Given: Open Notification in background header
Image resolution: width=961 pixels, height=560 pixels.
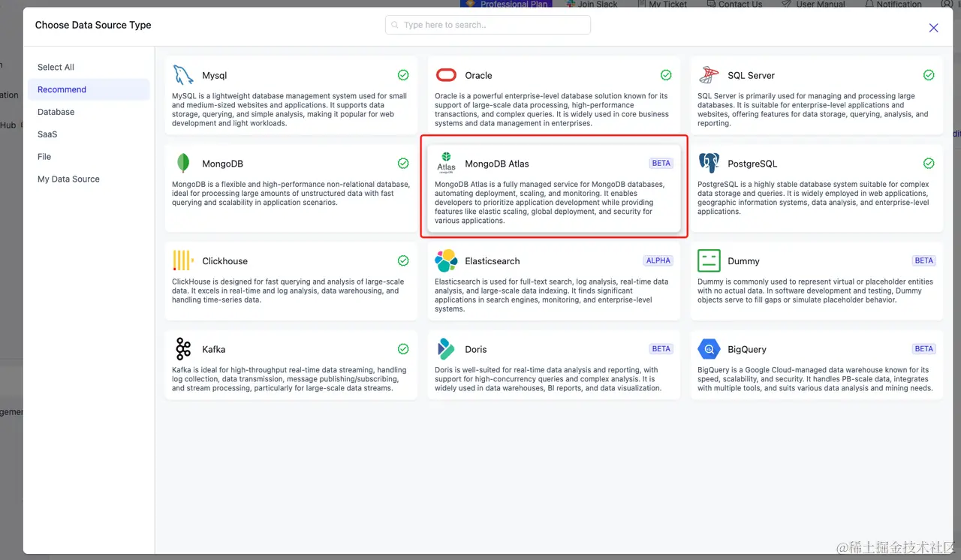Looking at the screenshot, I should coord(893,4).
